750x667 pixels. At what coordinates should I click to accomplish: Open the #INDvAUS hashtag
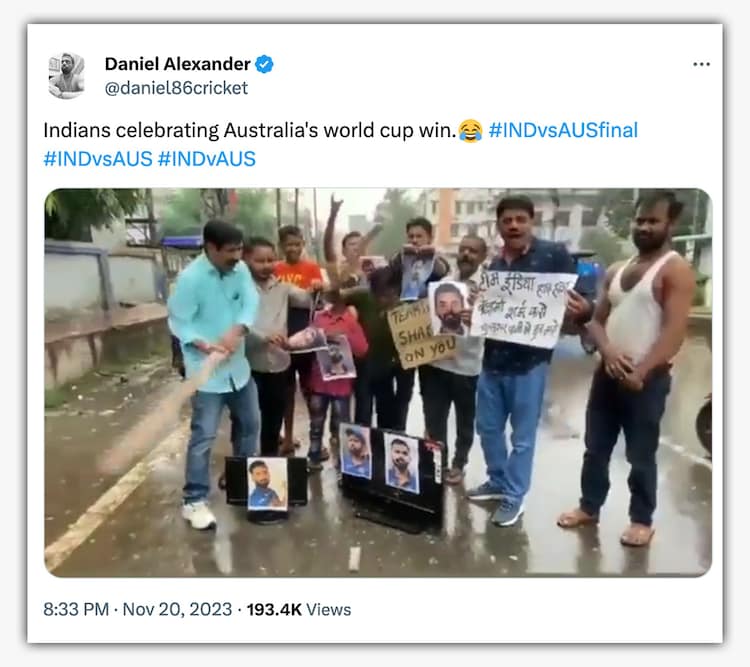[207, 159]
